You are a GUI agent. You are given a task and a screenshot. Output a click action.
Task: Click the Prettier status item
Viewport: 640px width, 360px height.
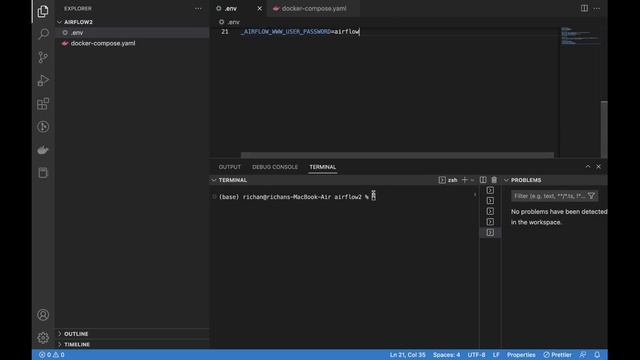557,355
